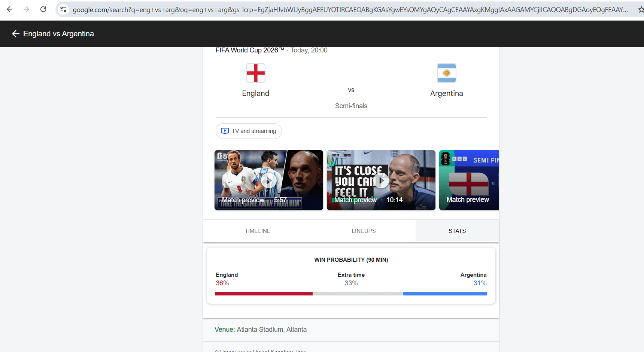Viewport: 644px width, 352px height.
Task: Open the BBC Semi Final match preview thumbnail
Action: [x=469, y=180]
